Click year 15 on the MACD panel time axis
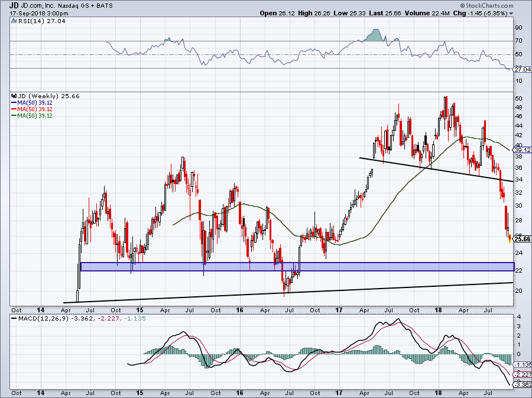This screenshot has height=398, width=532. (x=140, y=393)
